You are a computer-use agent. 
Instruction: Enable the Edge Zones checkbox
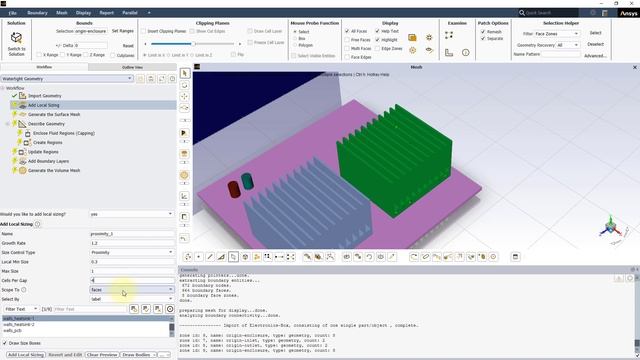click(x=378, y=49)
